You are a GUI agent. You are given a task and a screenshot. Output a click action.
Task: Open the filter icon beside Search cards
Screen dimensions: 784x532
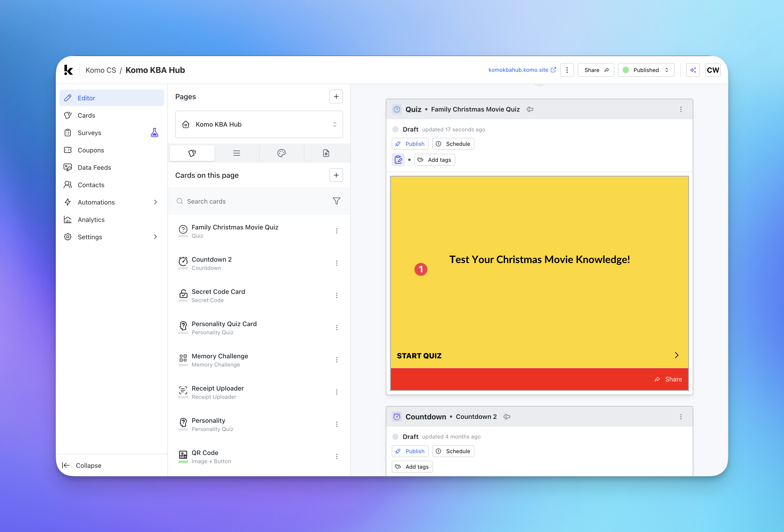[336, 201]
